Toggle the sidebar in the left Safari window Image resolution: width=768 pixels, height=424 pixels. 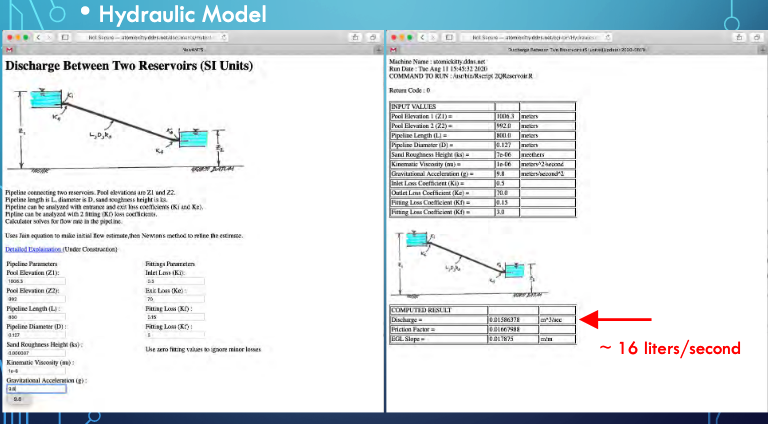[65, 37]
